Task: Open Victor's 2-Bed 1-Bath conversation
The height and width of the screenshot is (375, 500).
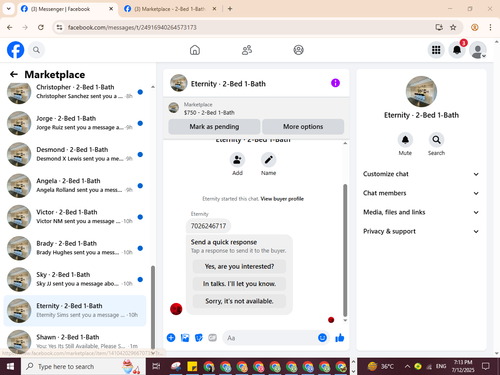Action: click(x=75, y=217)
